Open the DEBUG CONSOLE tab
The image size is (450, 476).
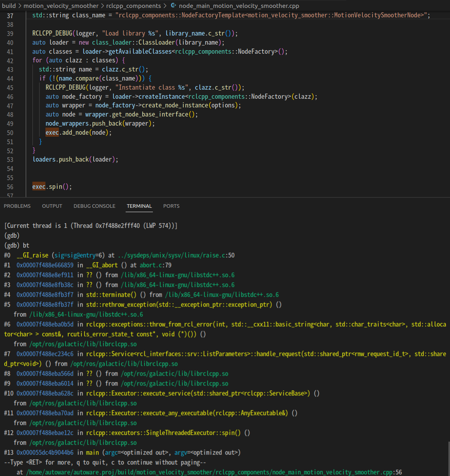(94, 206)
